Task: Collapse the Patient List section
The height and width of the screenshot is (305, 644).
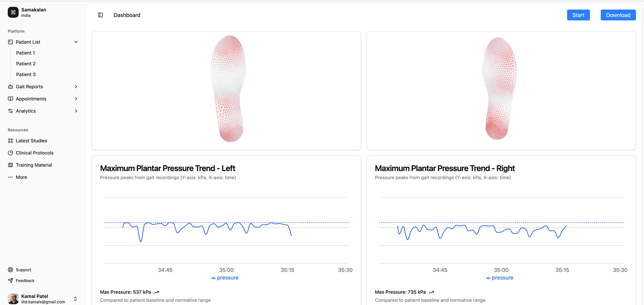Action: point(76,42)
